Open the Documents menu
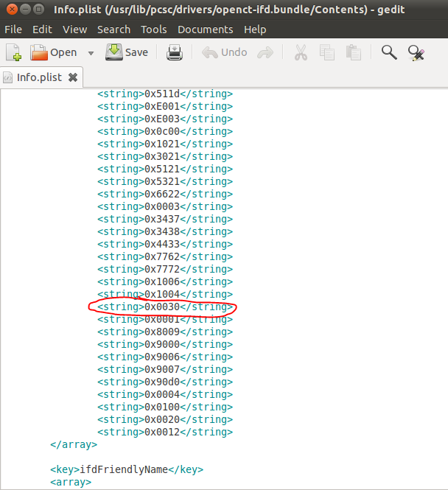This screenshot has height=490, width=448. [x=206, y=29]
